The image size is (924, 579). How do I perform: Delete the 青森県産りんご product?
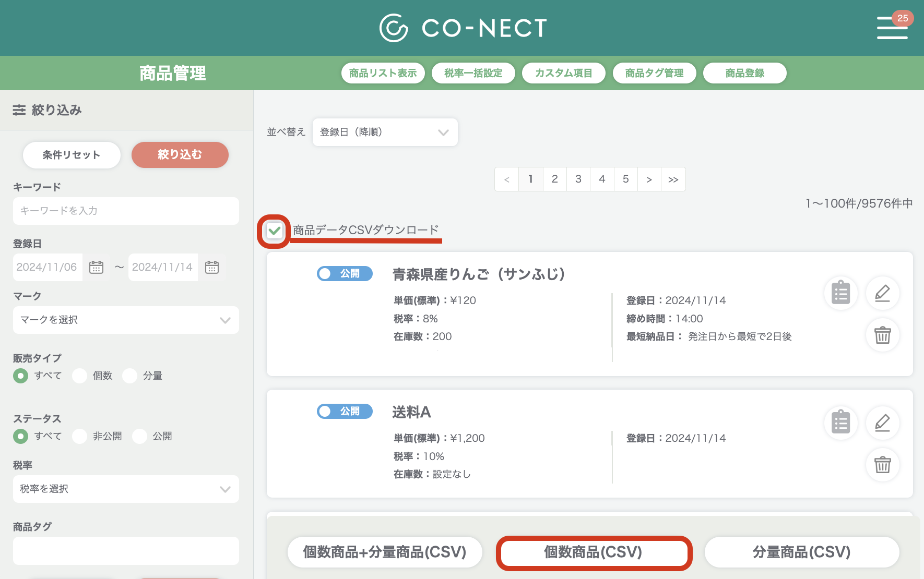click(882, 335)
